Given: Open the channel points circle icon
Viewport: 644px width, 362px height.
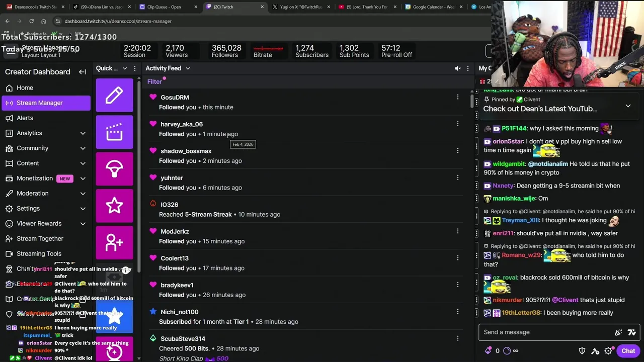Looking at the screenshot, I should click(507, 351).
